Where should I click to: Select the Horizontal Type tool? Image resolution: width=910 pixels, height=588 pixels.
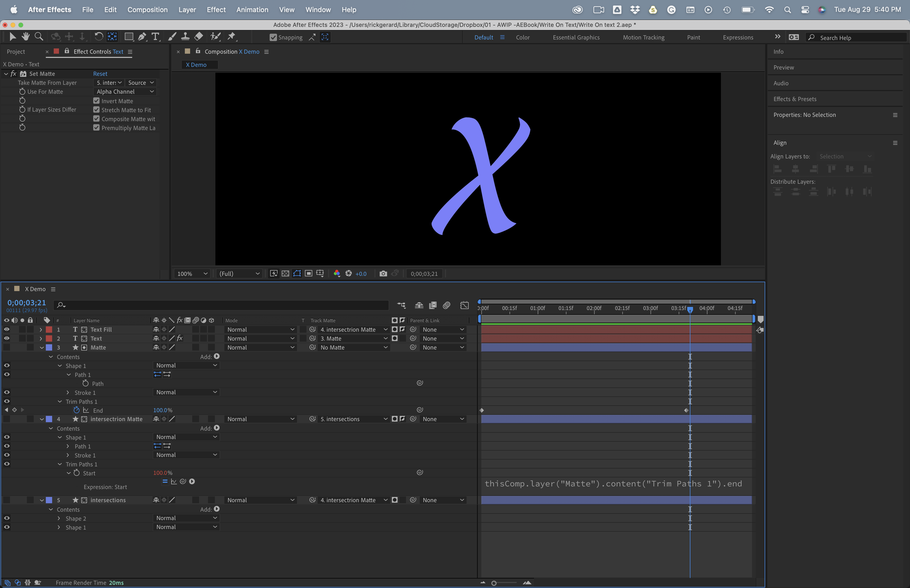(155, 36)
